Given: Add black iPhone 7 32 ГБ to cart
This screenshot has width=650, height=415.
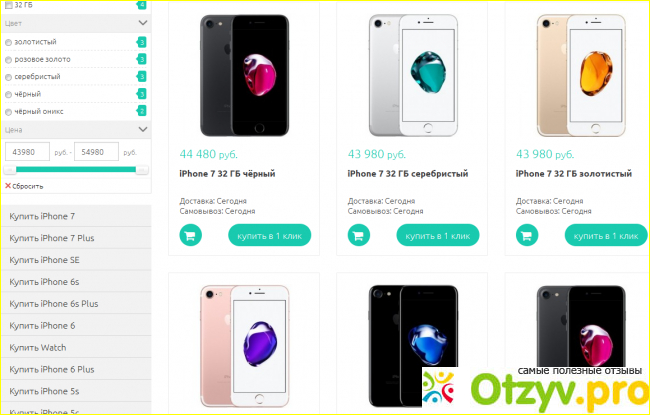Looking at the screenshot, I should coord(190,235).
